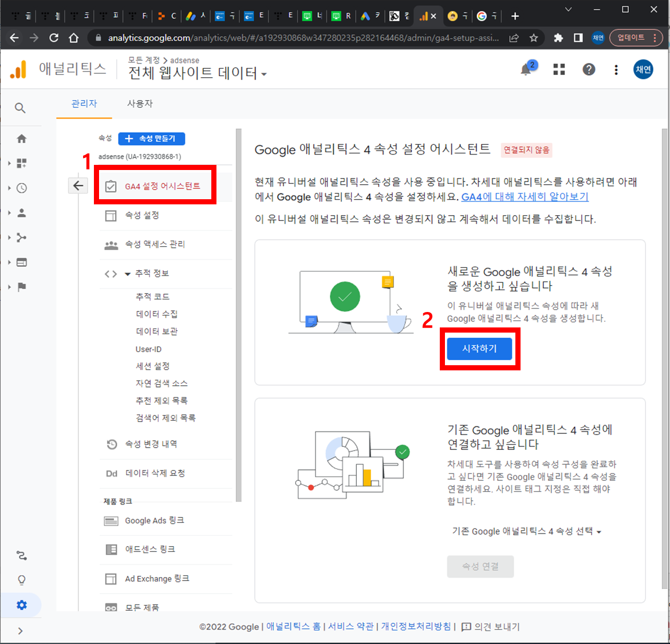Open the Realtime clock icon
Screen dimensions: 670x644
21,188
